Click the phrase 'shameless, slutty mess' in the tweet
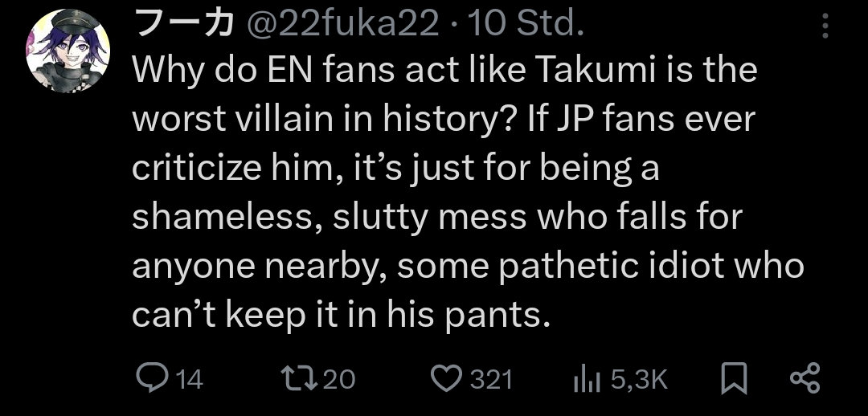 321,218
